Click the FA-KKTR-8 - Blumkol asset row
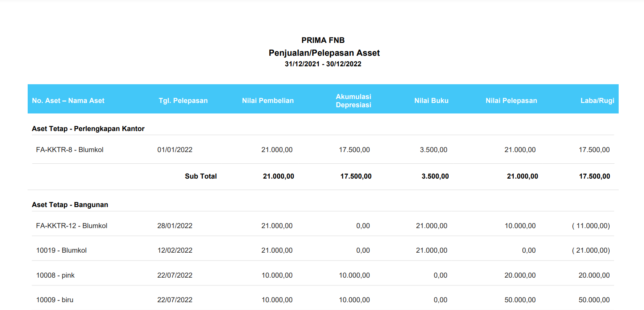Viewport: 644px width, 310px height. pyautogui.click(x=70, y=150)
